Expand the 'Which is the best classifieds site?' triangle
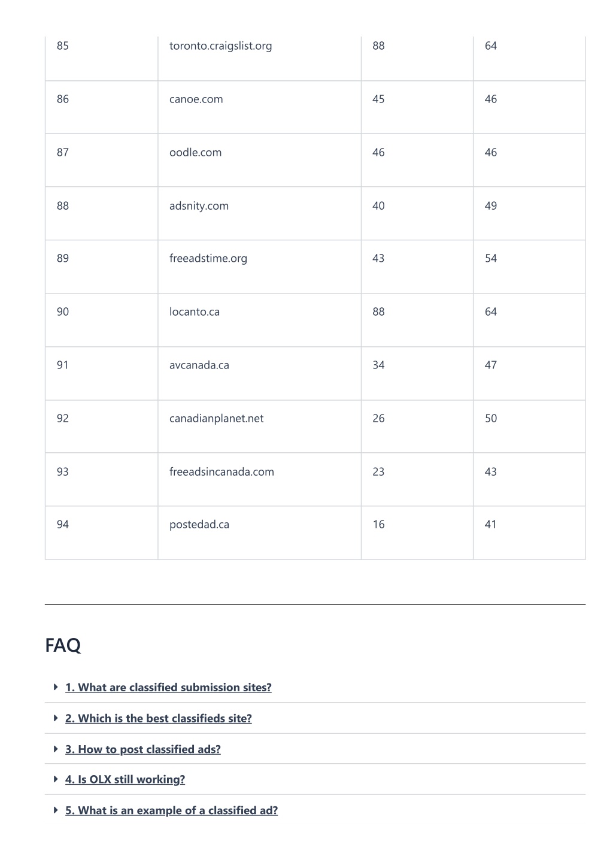Screen dimensions: 613x868 56,718
